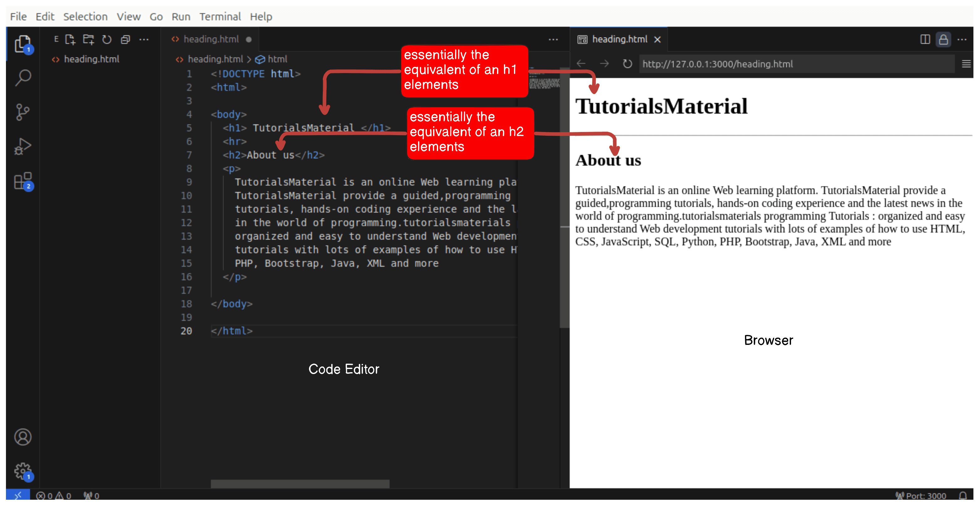Open Explorer more actions ellipsis
The image size is (980, 506).
coord(144,40)
